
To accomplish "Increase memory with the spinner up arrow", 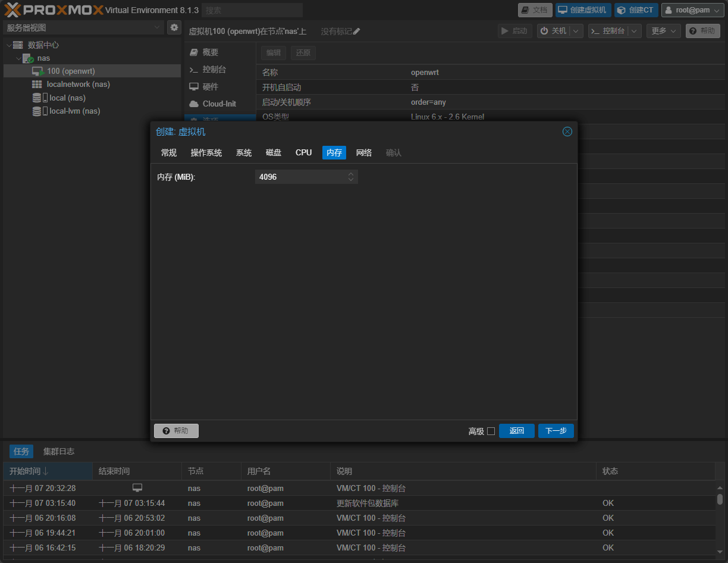I will [x=351, y=174].
